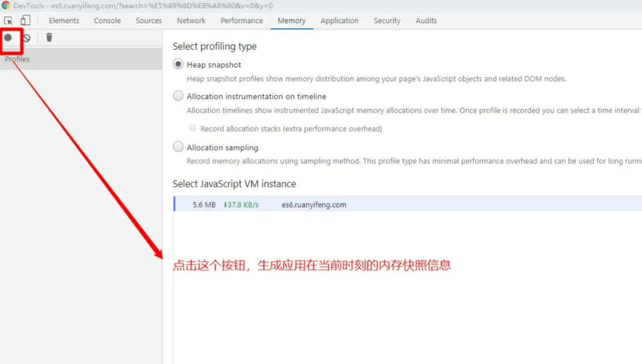
Task: Open the Application tab
Action: (339, 21)
